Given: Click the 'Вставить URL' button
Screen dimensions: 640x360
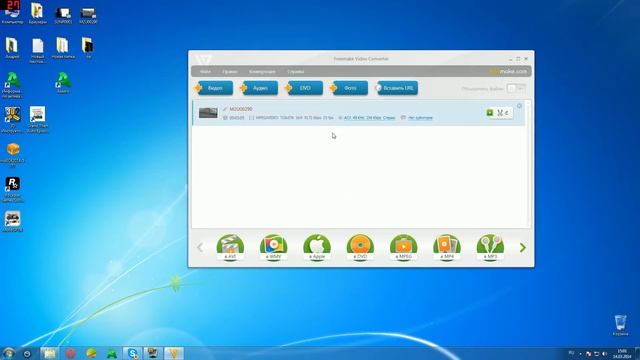Looking at the screenshot, I should pos(396,88).
